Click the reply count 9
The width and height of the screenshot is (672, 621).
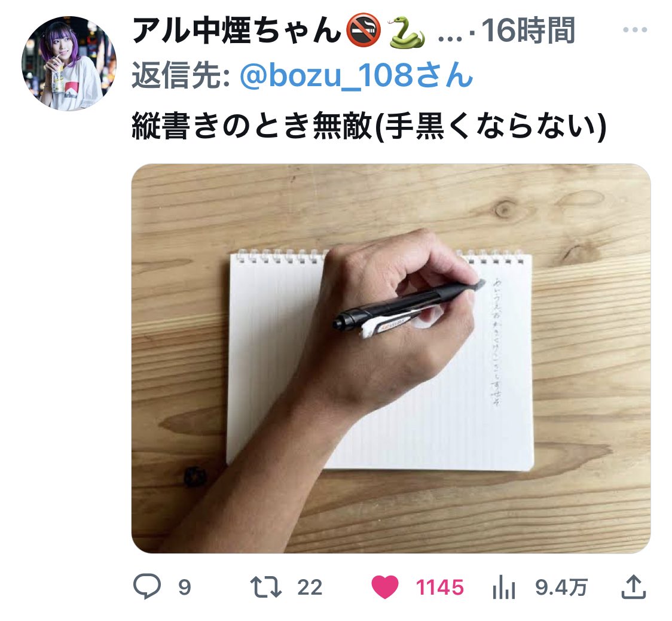[x=184, y=587]
